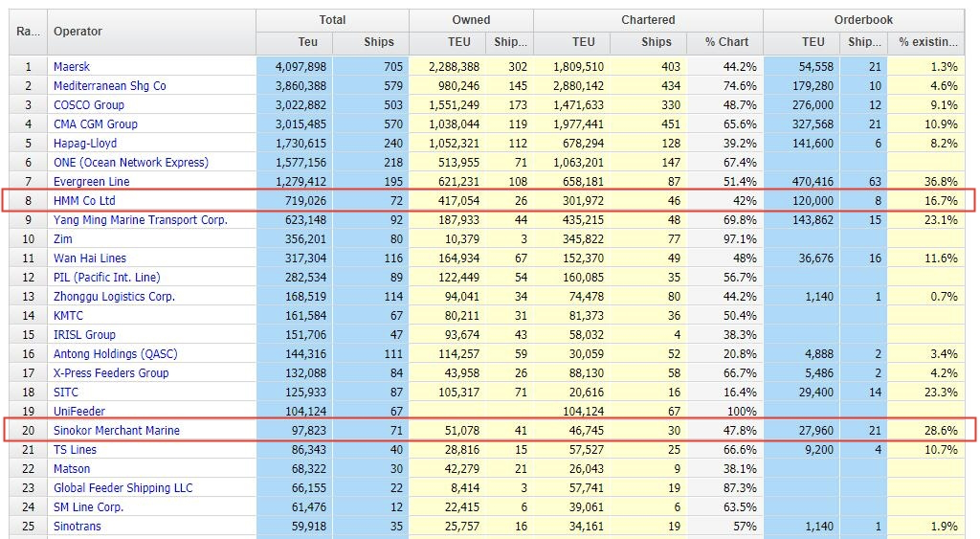Select HMM Co Ltd operator link
This screenshot has width=980, height=539.
coord(84,201)
